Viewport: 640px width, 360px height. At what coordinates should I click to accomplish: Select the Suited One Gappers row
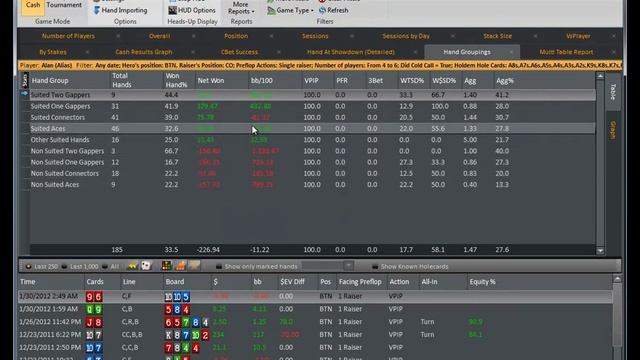click(x=312, y=106)
